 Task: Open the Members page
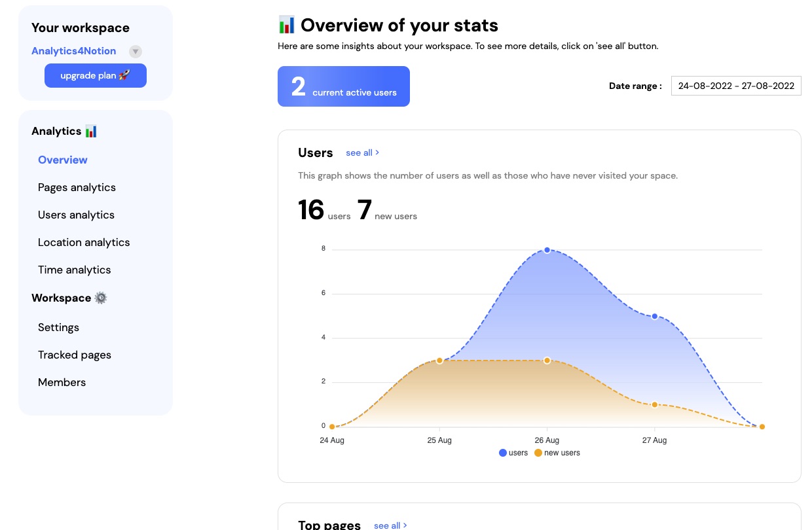pos(62,382)
